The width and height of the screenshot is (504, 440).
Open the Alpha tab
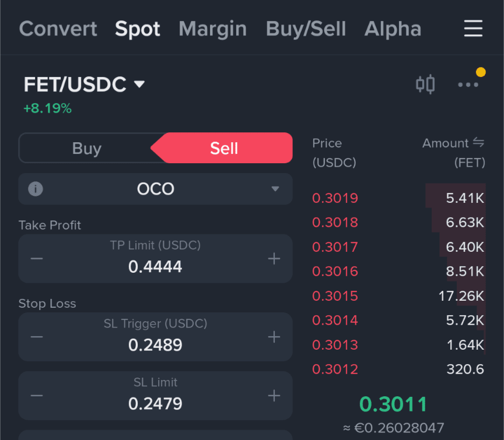pos(393,29)
